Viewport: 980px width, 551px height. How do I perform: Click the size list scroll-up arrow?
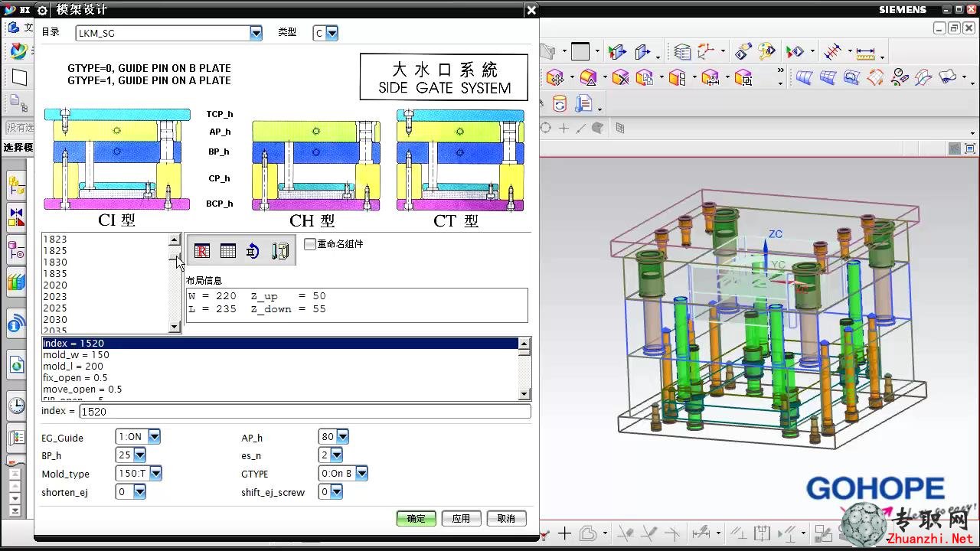pyautogui.click(x=175, y=240)
